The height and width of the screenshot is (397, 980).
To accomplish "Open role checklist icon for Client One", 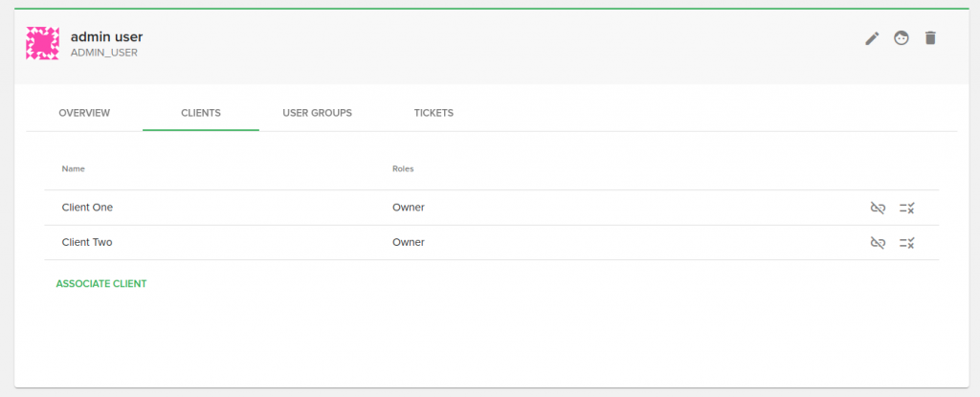I will (907, 208).
